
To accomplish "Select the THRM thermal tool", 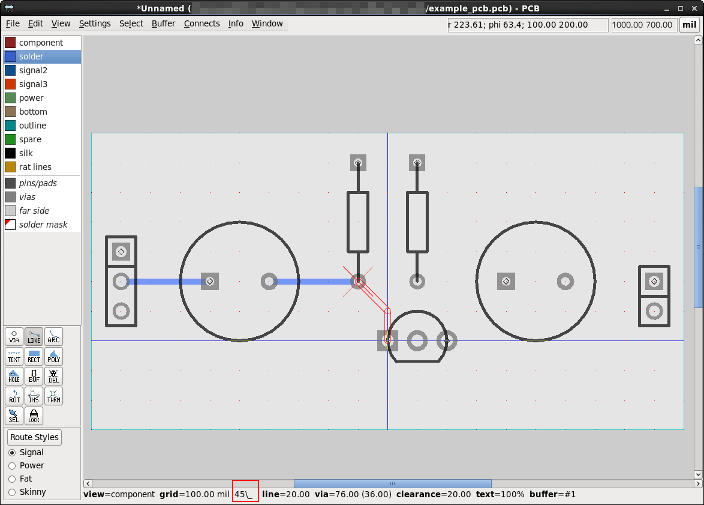I will click(53, 396).
